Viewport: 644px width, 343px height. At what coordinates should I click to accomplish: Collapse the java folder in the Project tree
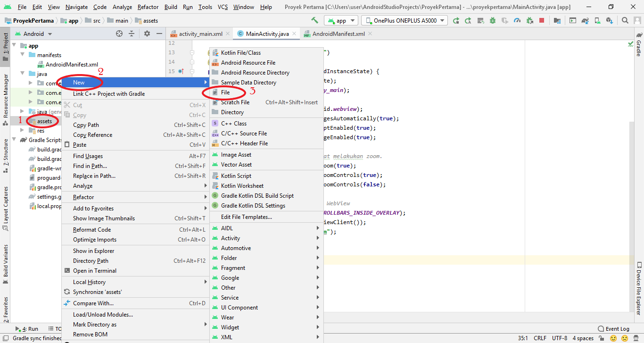point(23,74)
